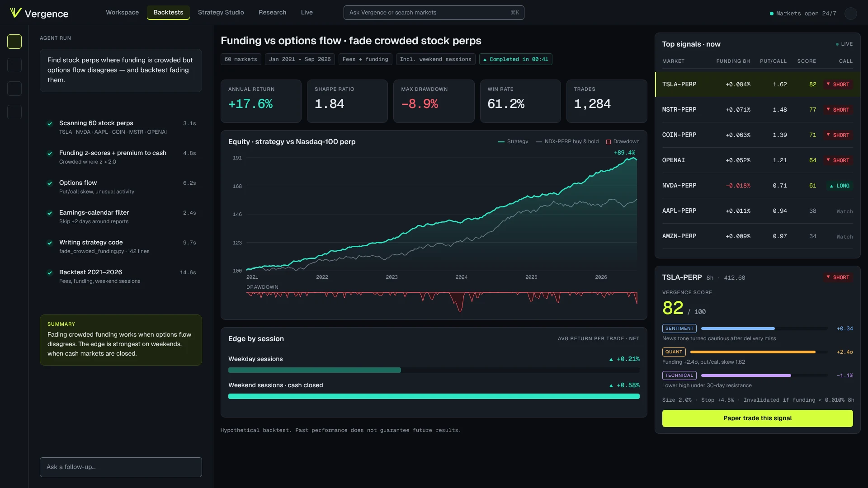Click the Weekend sessions progress bar
Viewport: 868px width, 488px height.
[x=434, y=396]
